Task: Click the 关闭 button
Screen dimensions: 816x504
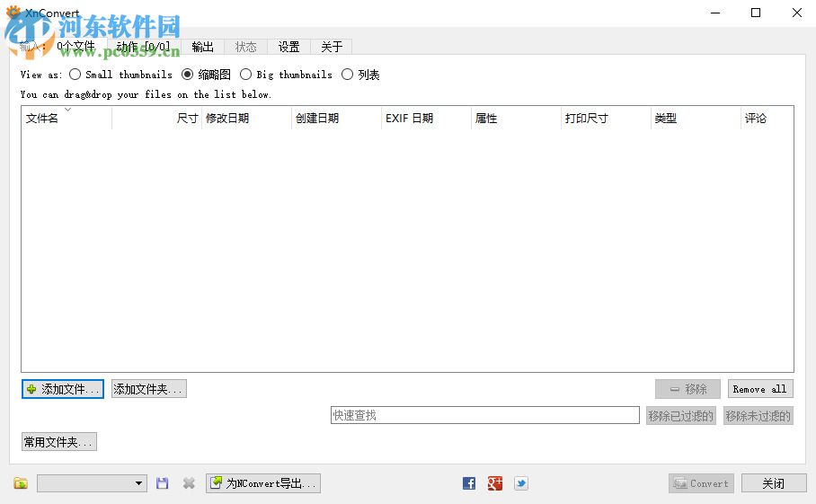Action: pyautogui.click(x=774, y=483)
